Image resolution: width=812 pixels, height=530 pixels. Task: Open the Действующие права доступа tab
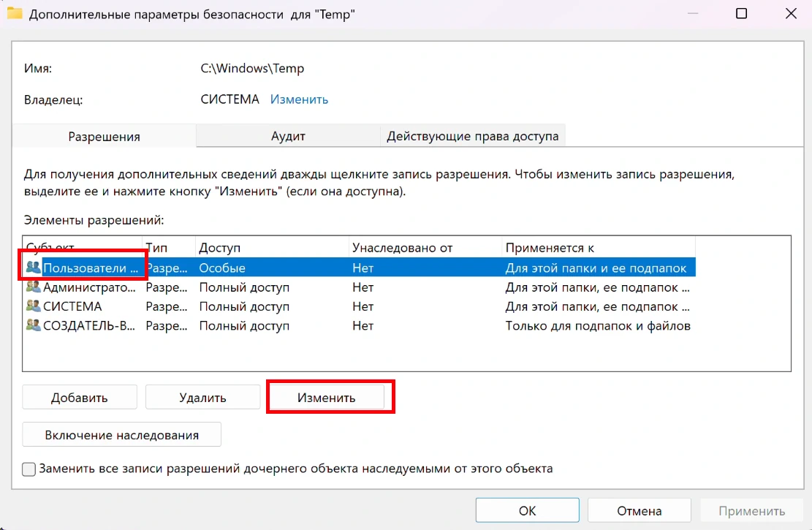pyautogui.click(x=472, y=136)
